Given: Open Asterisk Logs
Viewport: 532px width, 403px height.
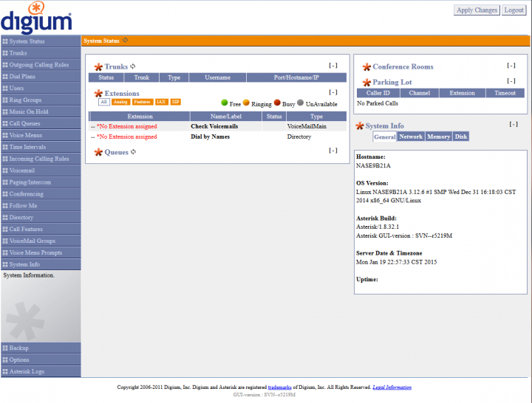Looking at the screenshot, I should (x=41, y=371).
